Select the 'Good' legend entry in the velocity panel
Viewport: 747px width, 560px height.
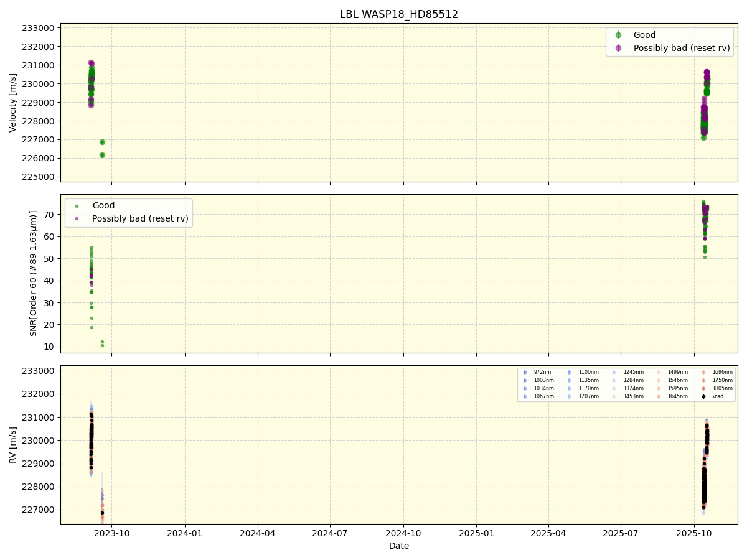(x=644, y=35)
